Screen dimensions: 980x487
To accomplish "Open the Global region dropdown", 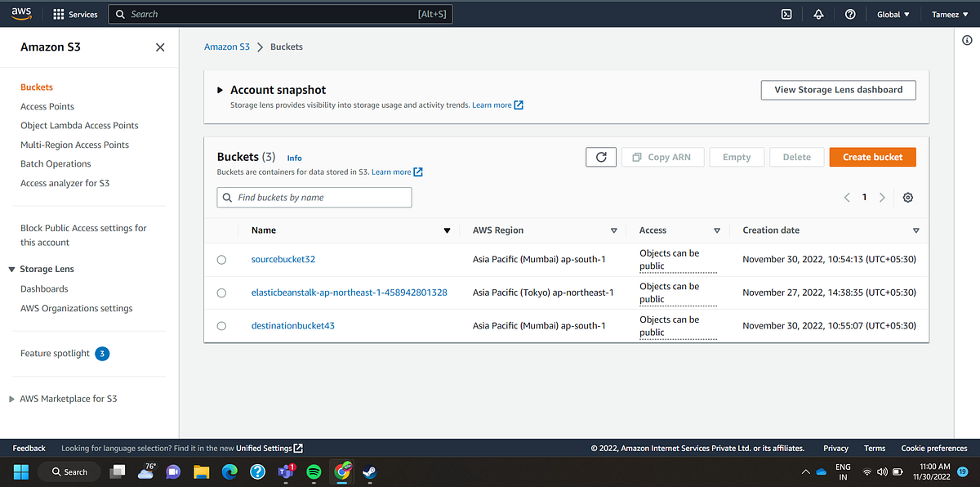I will click(x=893, y=14).
